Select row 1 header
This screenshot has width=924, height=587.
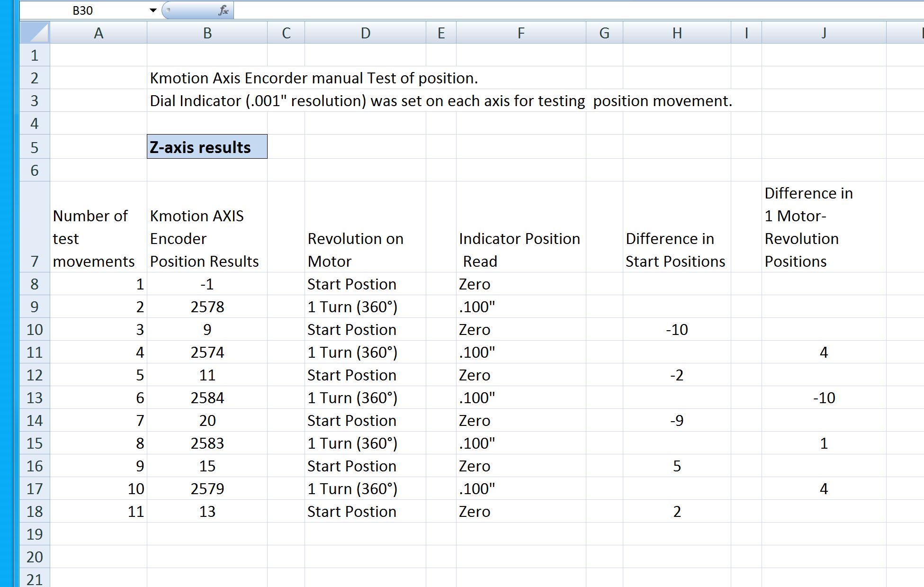pyautogui.click(x=35, y=55)
